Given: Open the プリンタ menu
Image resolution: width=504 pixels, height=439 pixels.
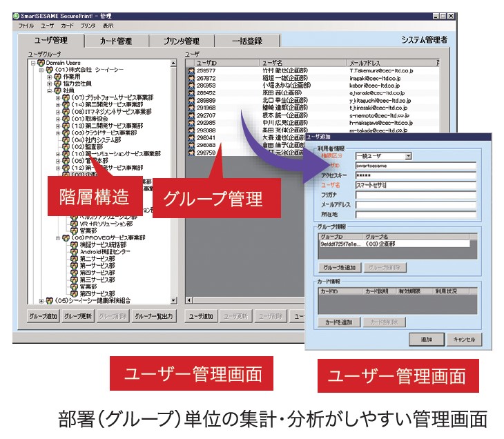Looking at the screenshot, I should pos(88,26).
